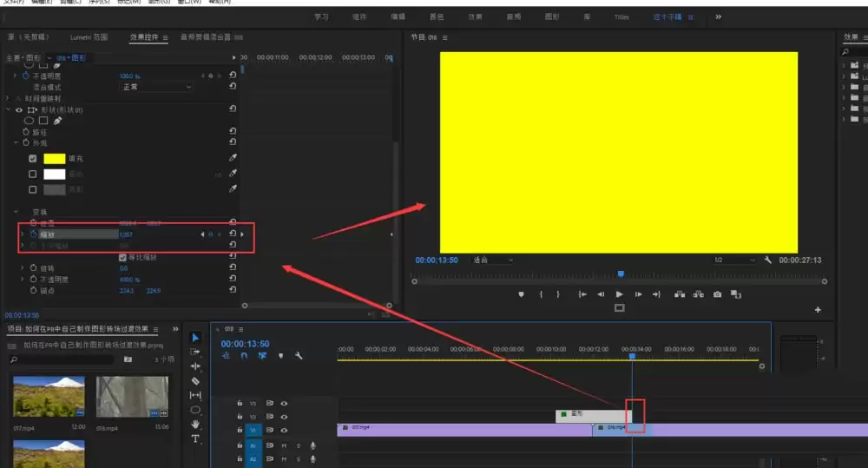Enable the 填充 fill checkbox

pyautogui.click(x=33, y=158)
